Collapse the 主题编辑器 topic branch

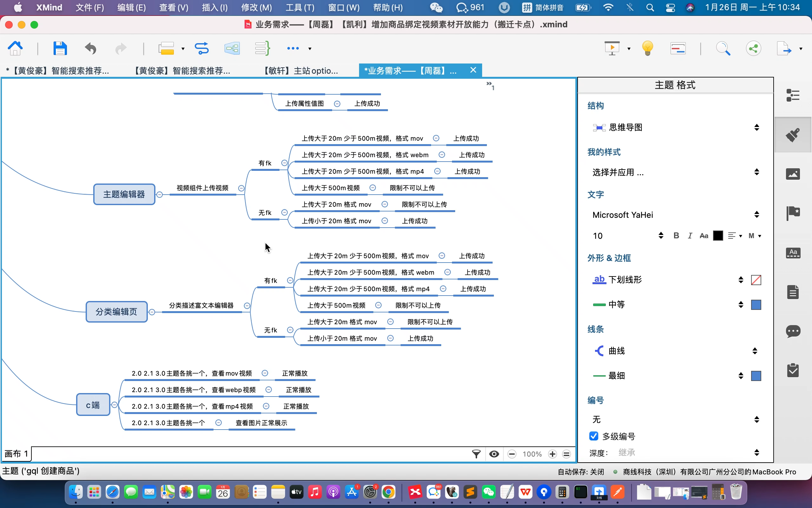[x=160, y=195]
